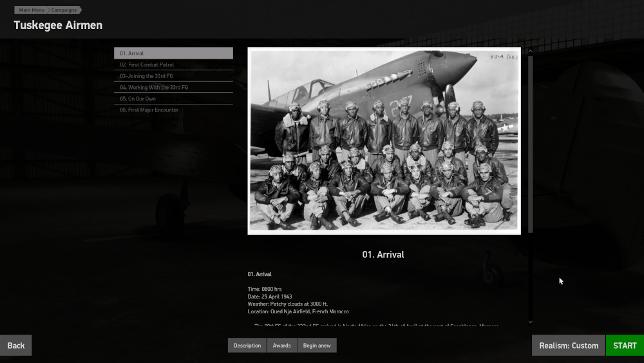Pick mission 04 Working With the 33rd FG
The width and height of the screenshot is (644, 363).
pos(173,88)
